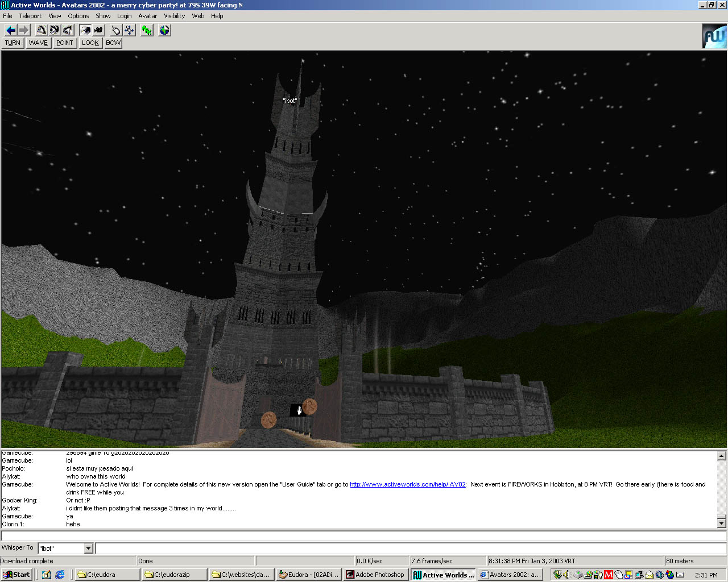Switch to Adobe Photoshop in taskbar

tap(375, 575)
